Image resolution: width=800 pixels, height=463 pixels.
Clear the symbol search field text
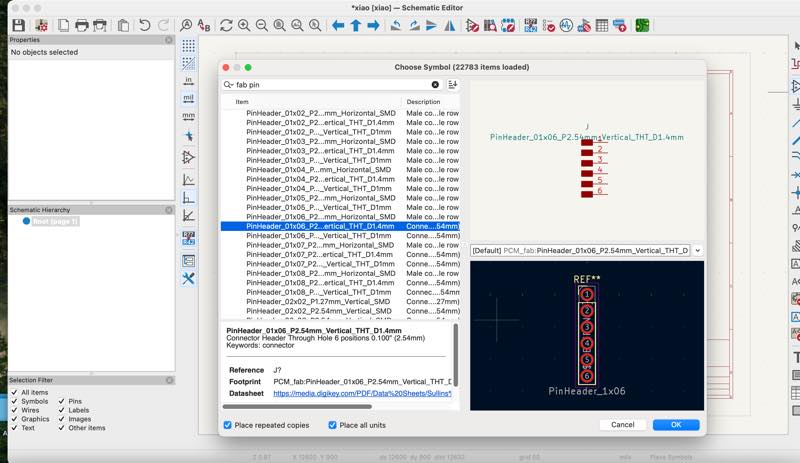435,85
